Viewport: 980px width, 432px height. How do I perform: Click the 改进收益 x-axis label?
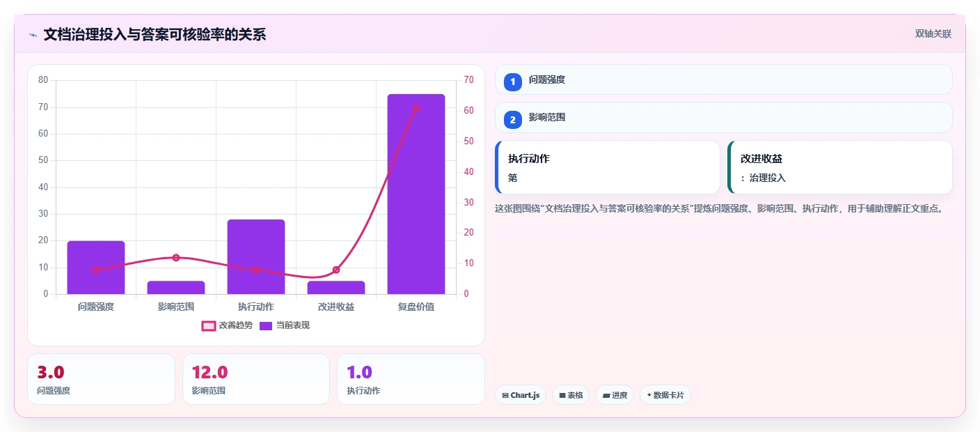click(336, 307)
